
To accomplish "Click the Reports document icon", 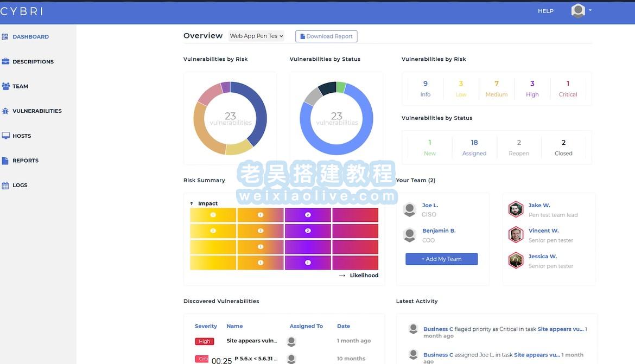I will [x=5, y=161].
